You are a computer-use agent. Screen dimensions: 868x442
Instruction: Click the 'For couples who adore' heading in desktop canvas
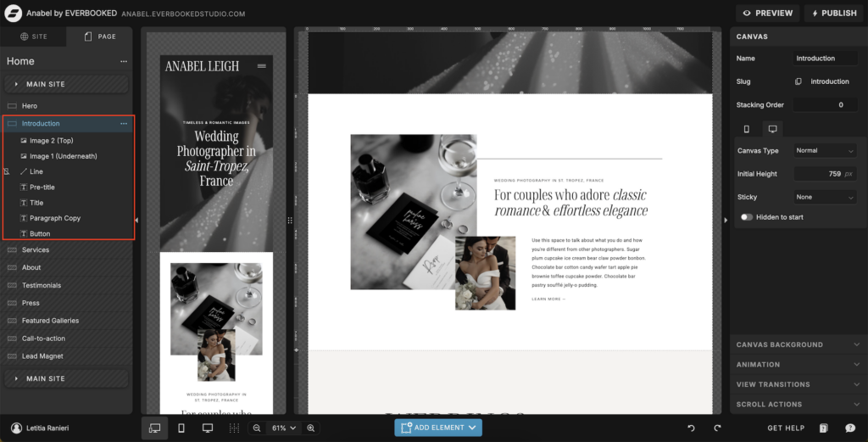(x=570, y=203)
